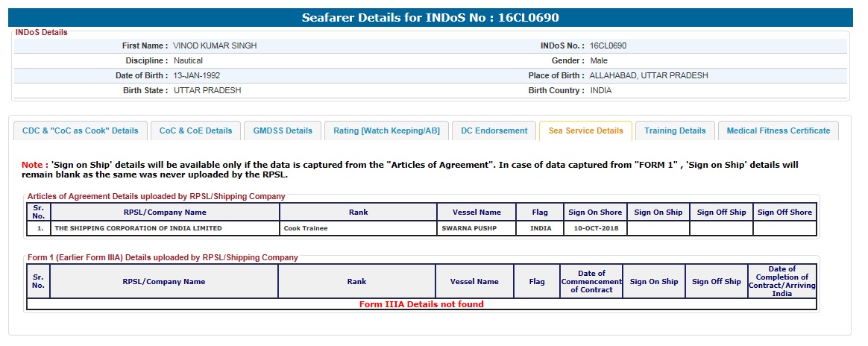View the Medical Fitness Certificate tab
The image size is (868, 346).
pyautogui.click(x=778, y=130)
